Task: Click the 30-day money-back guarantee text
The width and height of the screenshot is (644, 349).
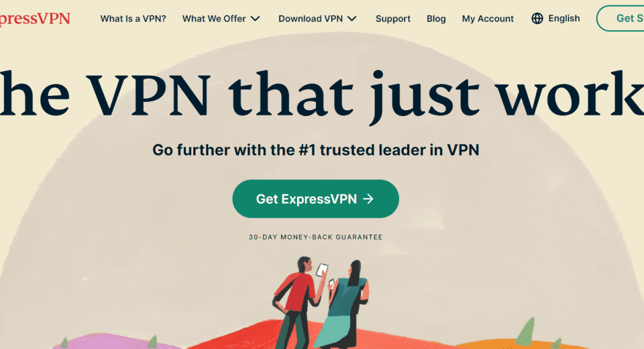Action: coord(315,237)
